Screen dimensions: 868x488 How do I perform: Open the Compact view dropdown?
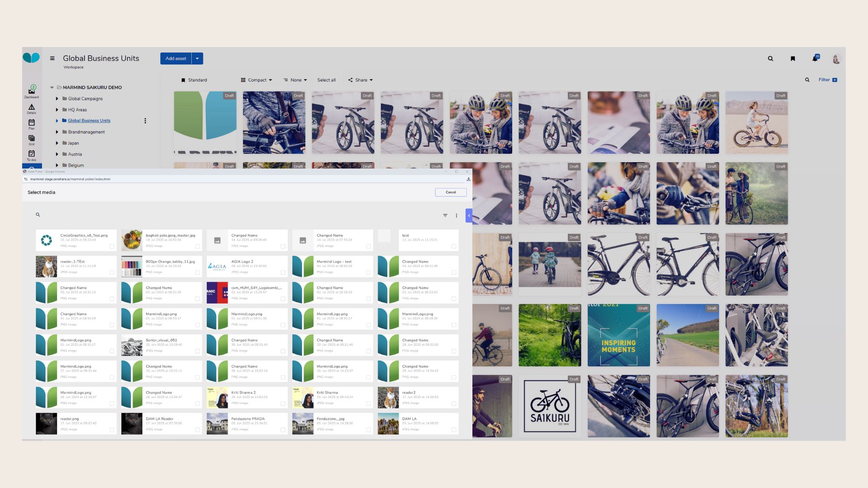pyautogui.click(x=257, y=80)
